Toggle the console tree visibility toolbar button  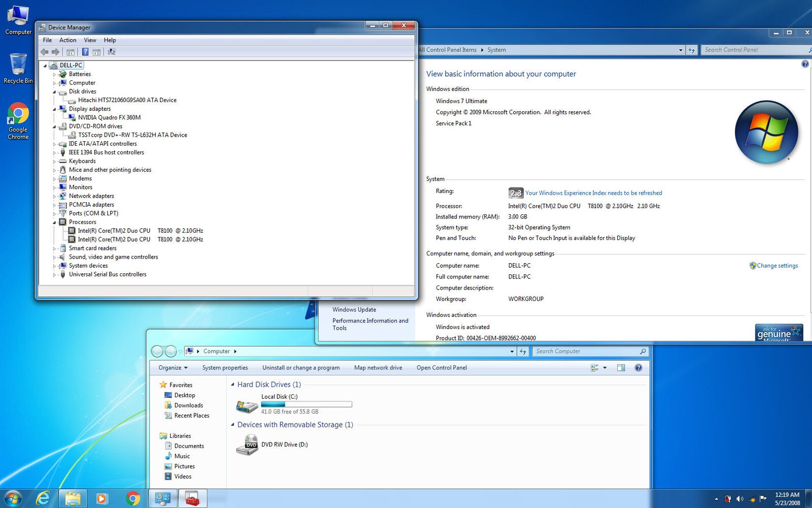point(71,51)
